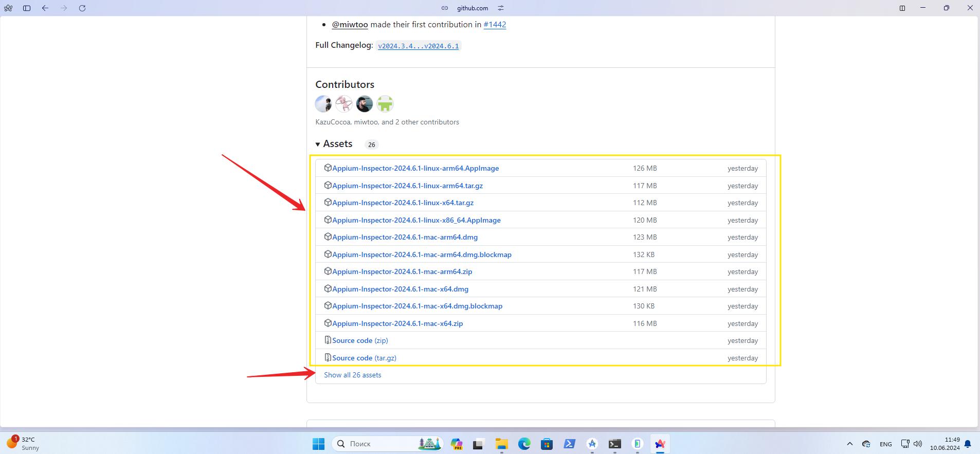Viewport: 980px width, 454px height.
Task: Download Appium-Inspector mac-arm64.dmg.blockmap
Action: (x=422, y=255)
